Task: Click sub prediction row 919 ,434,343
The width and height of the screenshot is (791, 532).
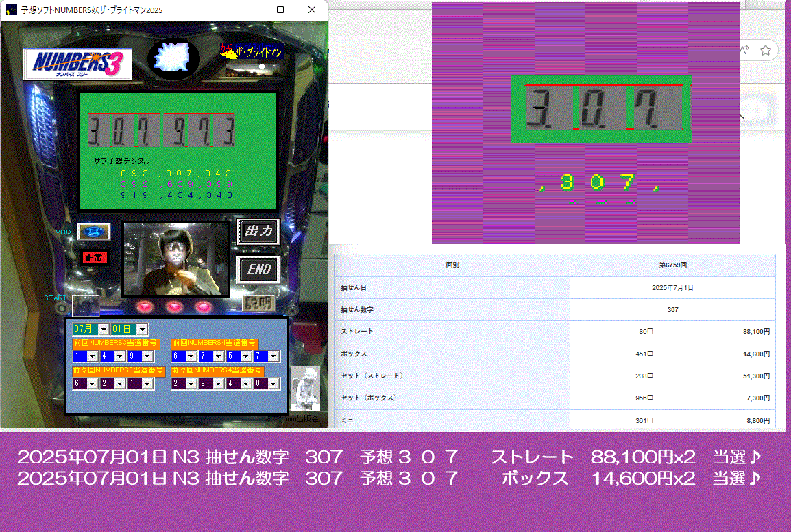Action: click(176, 195)
